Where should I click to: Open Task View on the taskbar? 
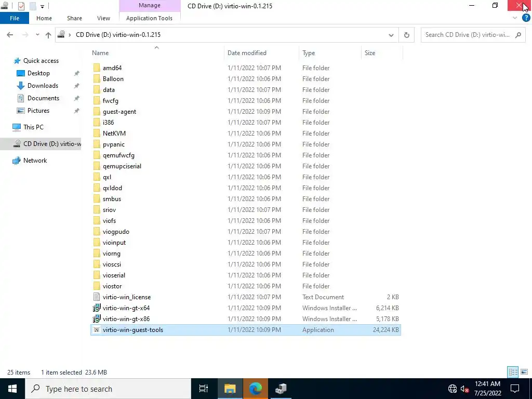pyautogui.click(x=203, y=389)
